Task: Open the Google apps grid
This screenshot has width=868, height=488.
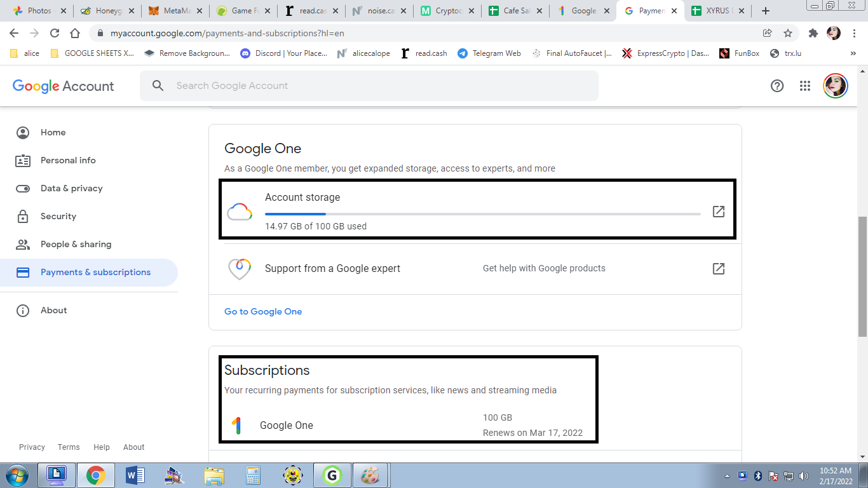Action: 805,86
